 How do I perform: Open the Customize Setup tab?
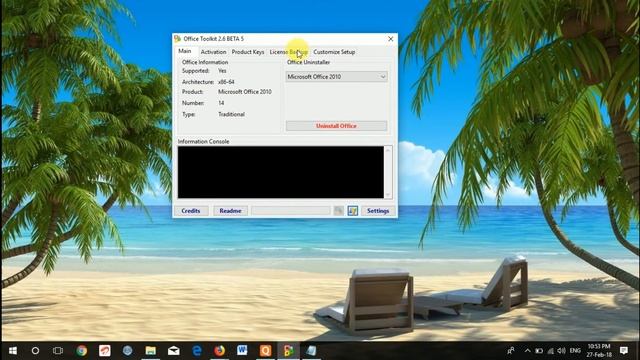pyautogui.click(x=334, y=52)
